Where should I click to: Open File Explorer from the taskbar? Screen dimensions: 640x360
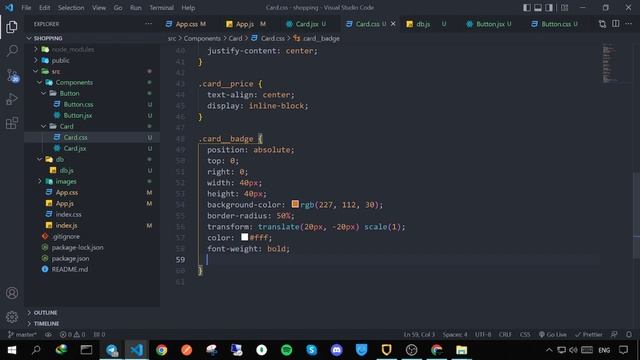461,350
